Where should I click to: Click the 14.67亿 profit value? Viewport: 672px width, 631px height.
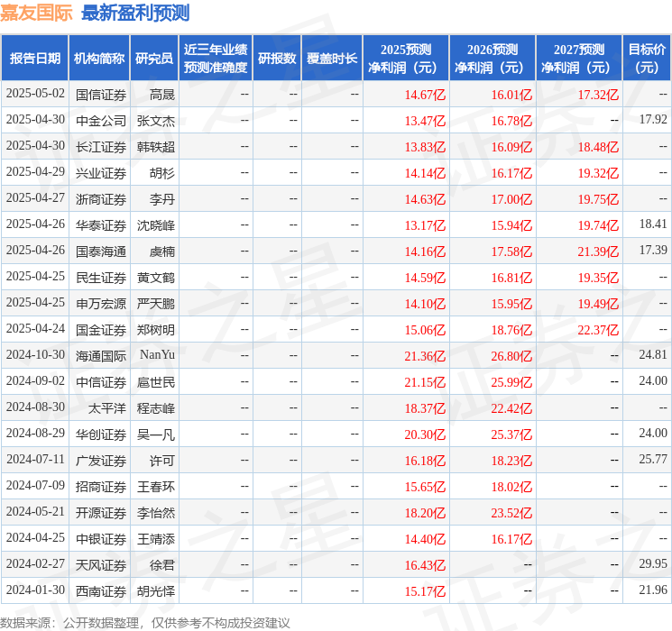(425, 95)
